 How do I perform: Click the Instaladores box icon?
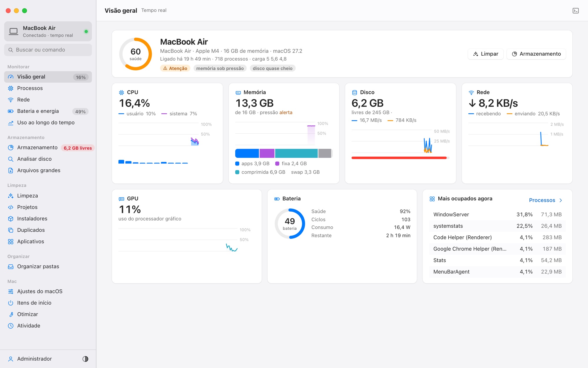tap(11, 218)
